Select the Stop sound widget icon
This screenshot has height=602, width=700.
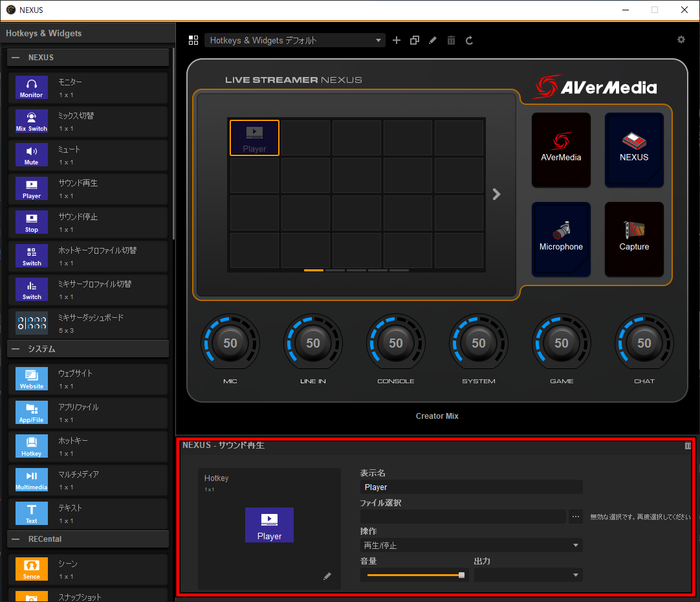(x=31, y=222)
